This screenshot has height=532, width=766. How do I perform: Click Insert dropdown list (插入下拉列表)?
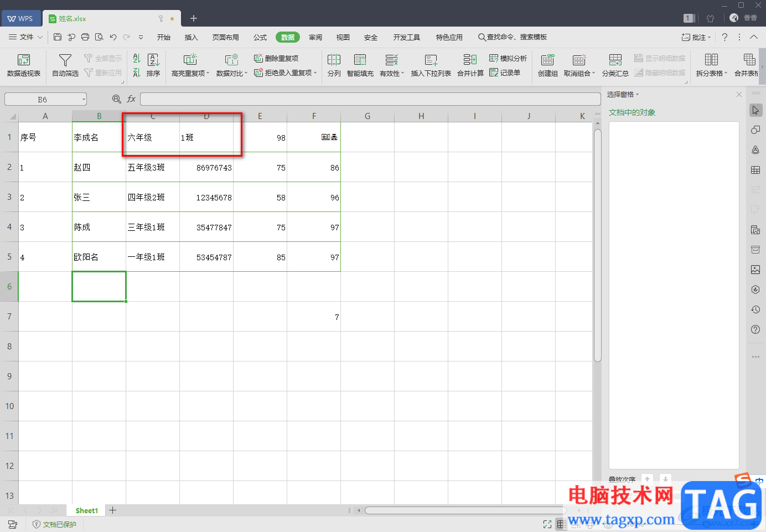coord(431,65)
